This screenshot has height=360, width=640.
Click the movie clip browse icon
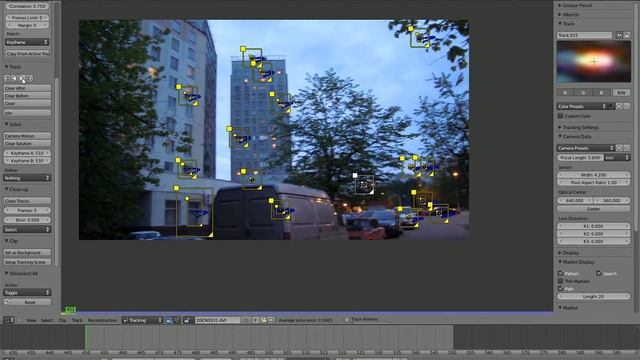coord(187,320)
